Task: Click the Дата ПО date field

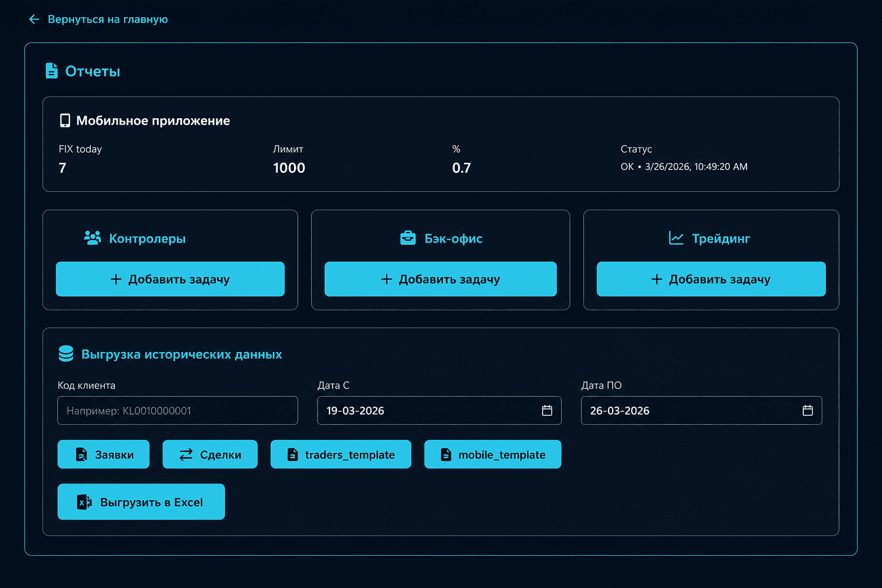Action: [x=701, y=411]
